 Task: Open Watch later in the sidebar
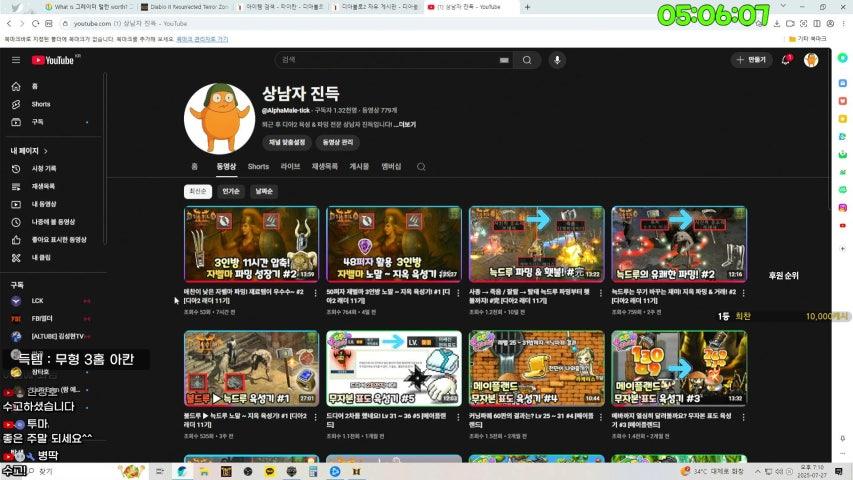coord(52,222)
